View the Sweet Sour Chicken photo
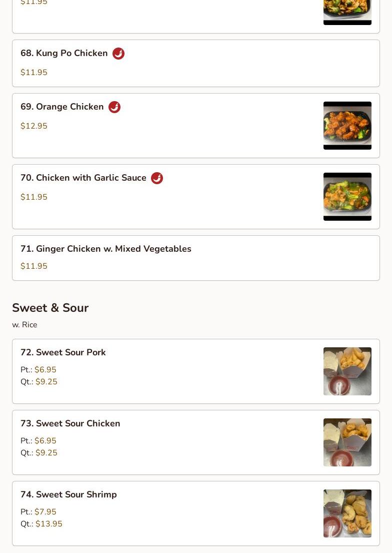Image resolution: width=392 pixels, height=553 pixels. [347, 442]
